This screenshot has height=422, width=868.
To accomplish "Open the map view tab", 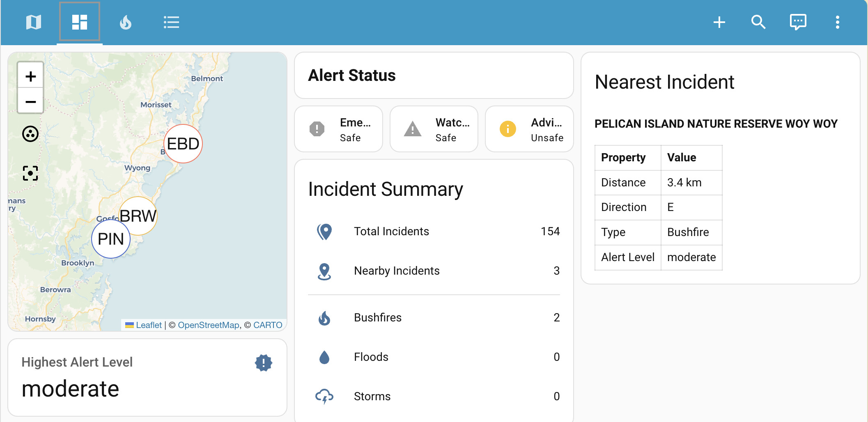I will coord(34,22).
